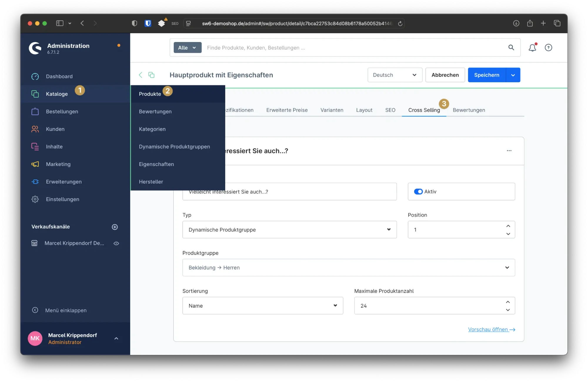The image size is (588, 382).
Task: Click the Einstellungen gear icon
Action: click(x=35, y=199)
